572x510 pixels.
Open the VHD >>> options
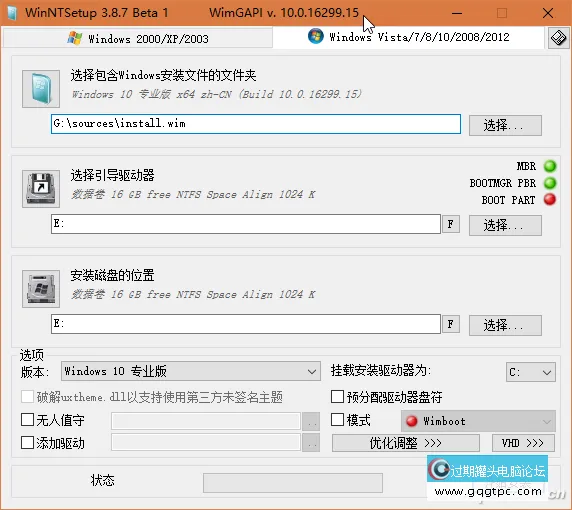(523, 443)
